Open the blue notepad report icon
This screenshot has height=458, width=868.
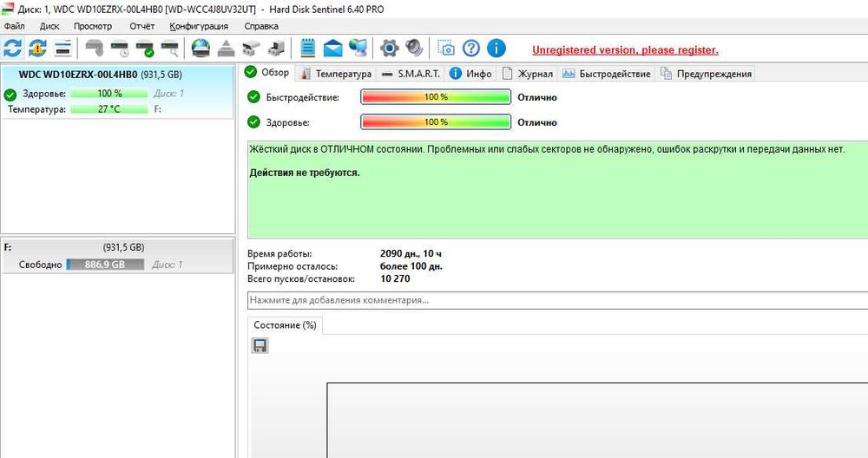click(x=308, y=49)
